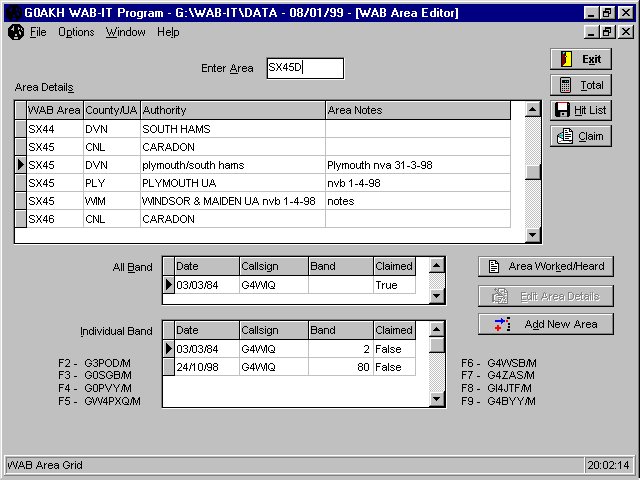Click the 'F9 - G4BYY/M' shortcut text
Image resolution: width=640 pixels, height=480 pixels.
pos(498,401)
